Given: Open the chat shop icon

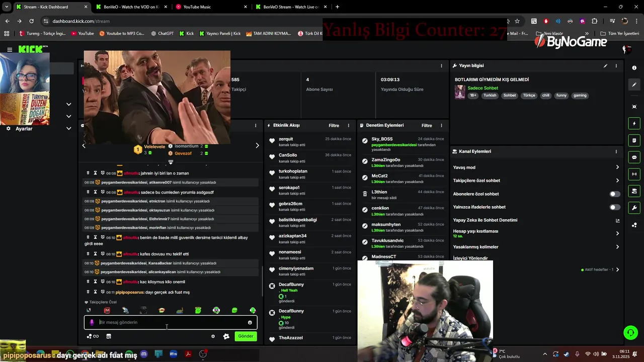Looking at the screenshot, I should [108, 336].
